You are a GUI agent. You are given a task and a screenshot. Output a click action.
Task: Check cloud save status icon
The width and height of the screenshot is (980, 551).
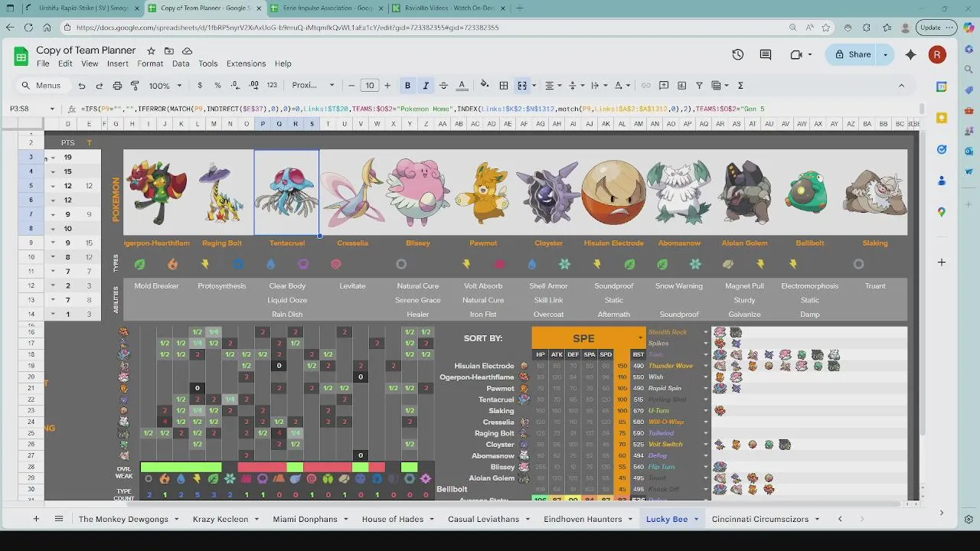pos(187,51)
